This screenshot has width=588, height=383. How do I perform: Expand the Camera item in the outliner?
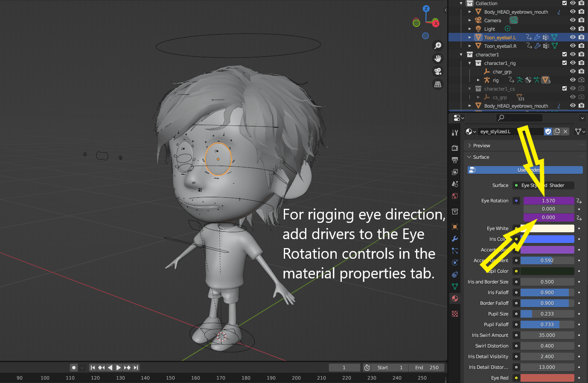pyautogui.click(x=469, y=20)
